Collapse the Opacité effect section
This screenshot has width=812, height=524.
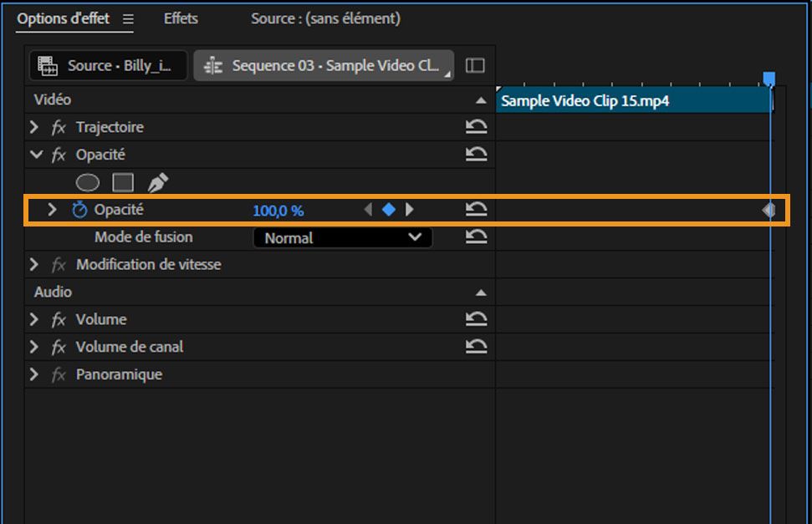coord(35,154)
